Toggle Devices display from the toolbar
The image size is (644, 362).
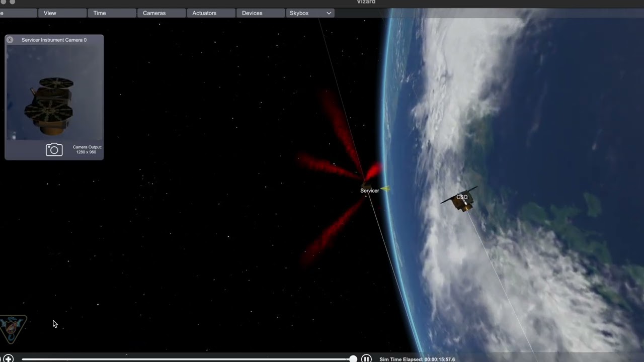(x=252, y=13)
